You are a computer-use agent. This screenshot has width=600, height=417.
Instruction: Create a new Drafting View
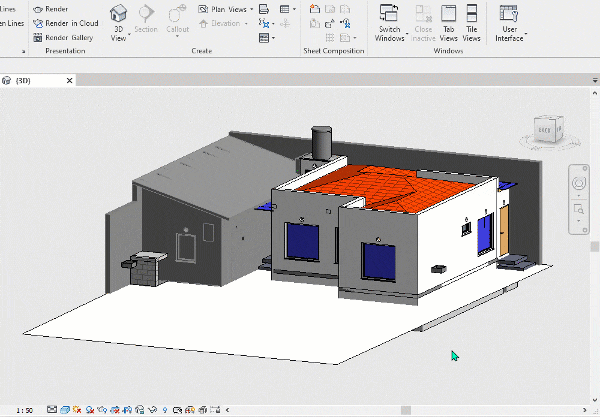point(264,9)
